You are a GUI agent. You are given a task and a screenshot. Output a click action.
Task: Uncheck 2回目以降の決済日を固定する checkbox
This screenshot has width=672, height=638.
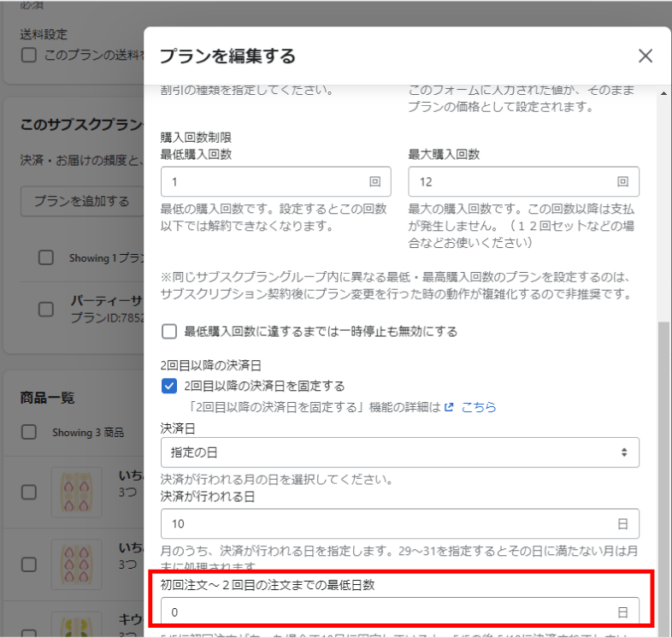pos(169,386)
